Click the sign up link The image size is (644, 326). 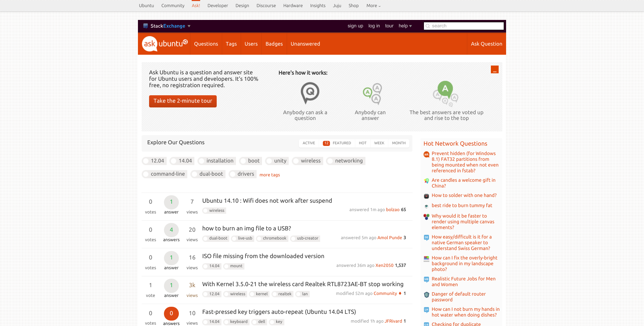click(355, 26)
